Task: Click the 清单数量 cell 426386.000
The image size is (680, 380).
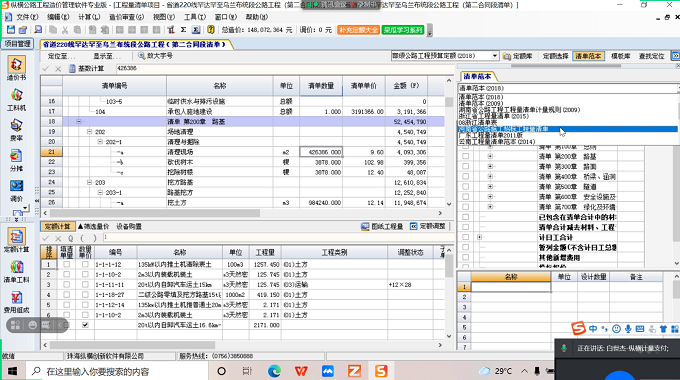Action: tap(320, 152)
